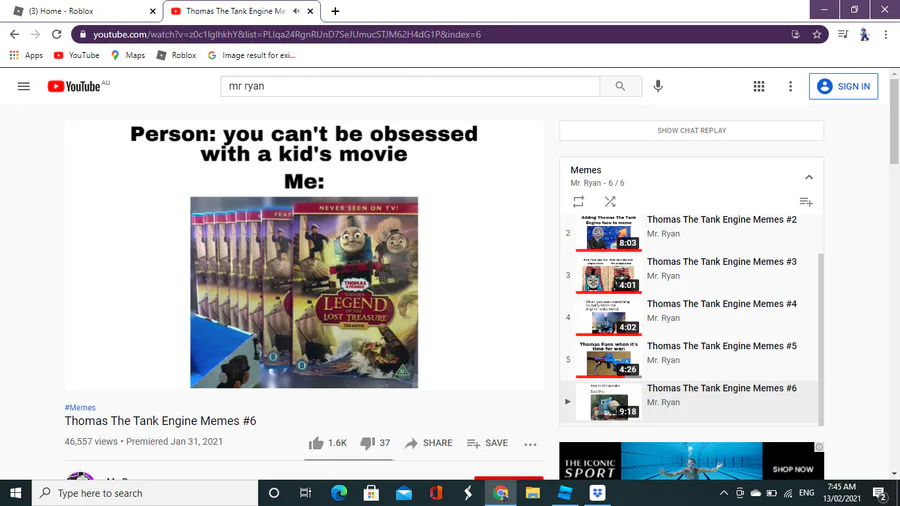Open the Chrome profile avatar

pyautogui.click(x=864, y=34)
